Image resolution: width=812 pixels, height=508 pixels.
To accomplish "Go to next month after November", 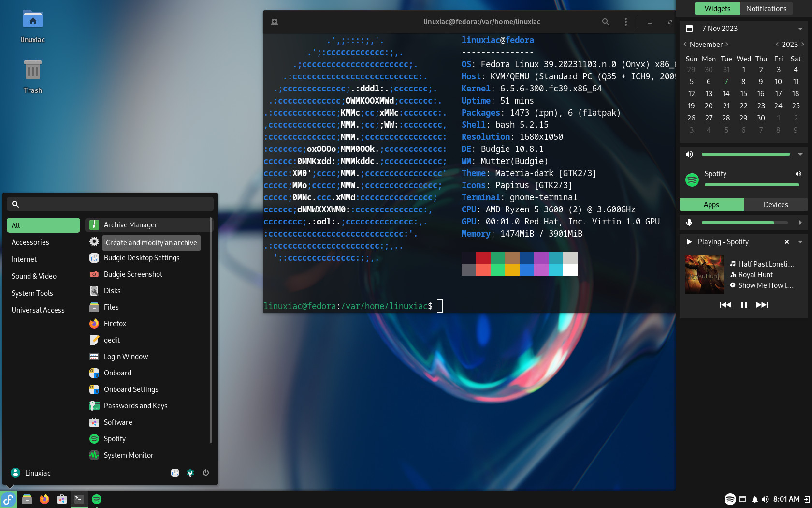I will click(726, 44).
